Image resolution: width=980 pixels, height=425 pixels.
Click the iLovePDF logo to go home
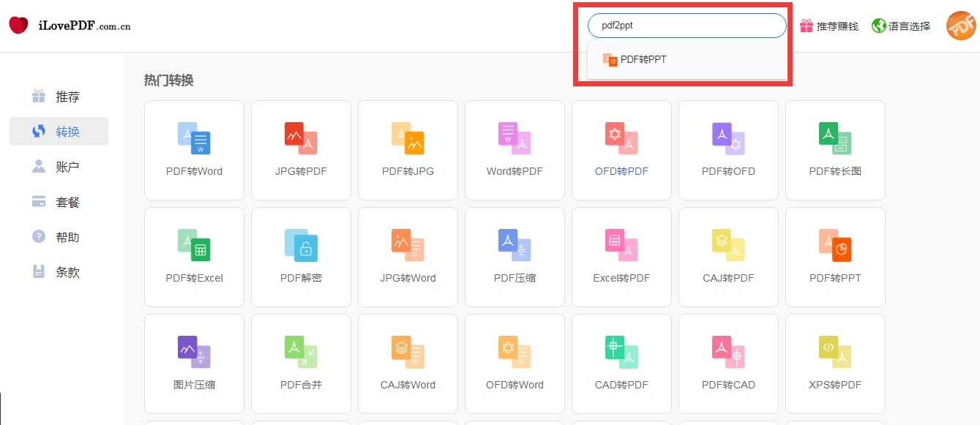70,26
